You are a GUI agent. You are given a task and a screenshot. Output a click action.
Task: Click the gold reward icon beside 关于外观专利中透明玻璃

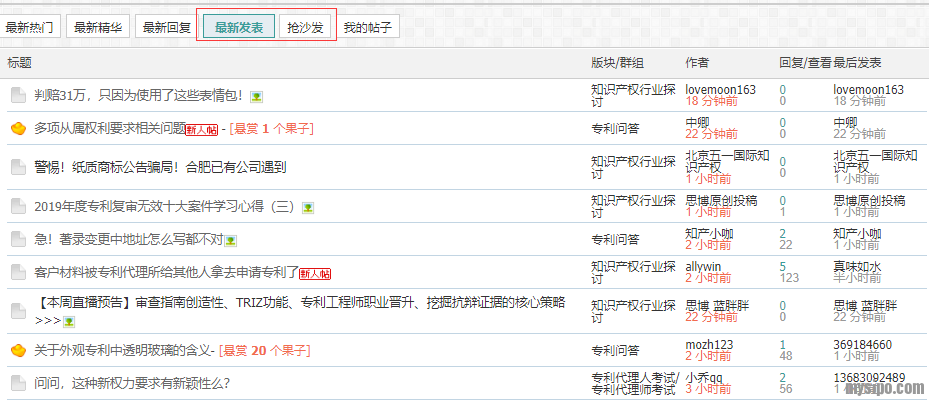click(18, 351)
